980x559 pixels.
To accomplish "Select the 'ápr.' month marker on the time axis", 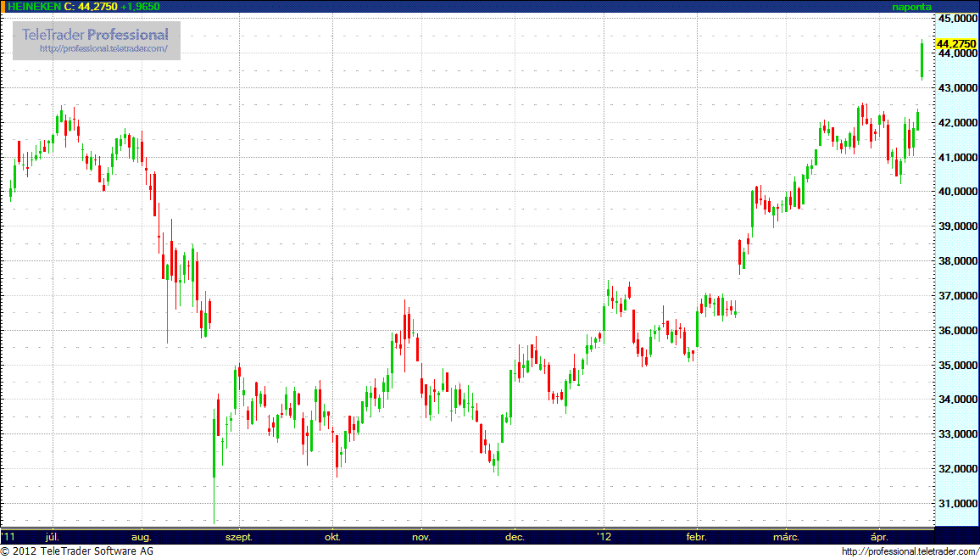I will 880,537.
